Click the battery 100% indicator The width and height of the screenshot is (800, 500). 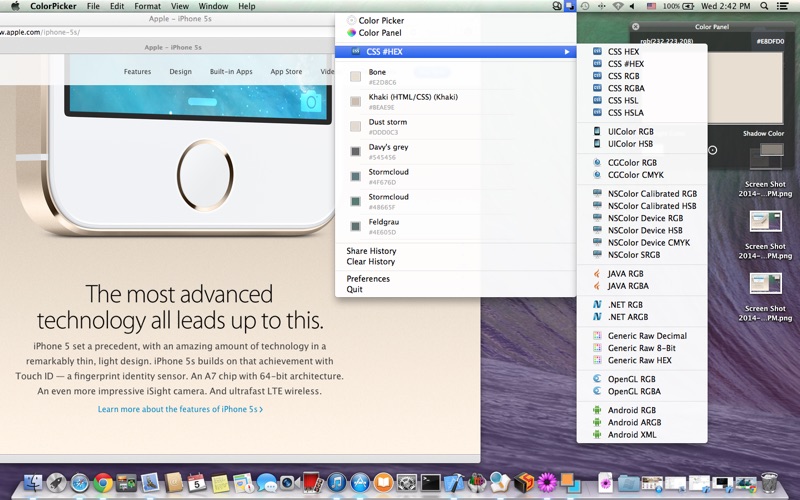point(678,6)
